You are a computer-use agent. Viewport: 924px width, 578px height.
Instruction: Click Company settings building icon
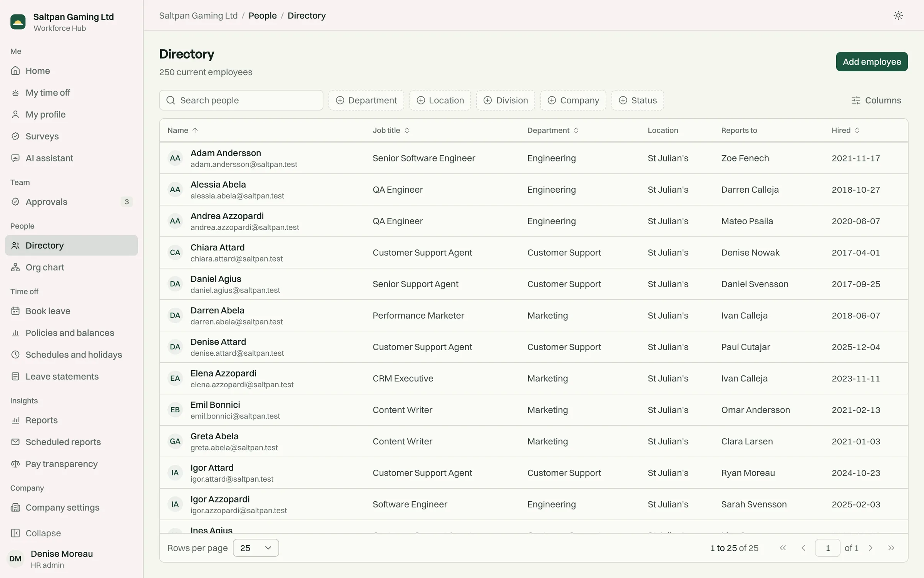15,507
